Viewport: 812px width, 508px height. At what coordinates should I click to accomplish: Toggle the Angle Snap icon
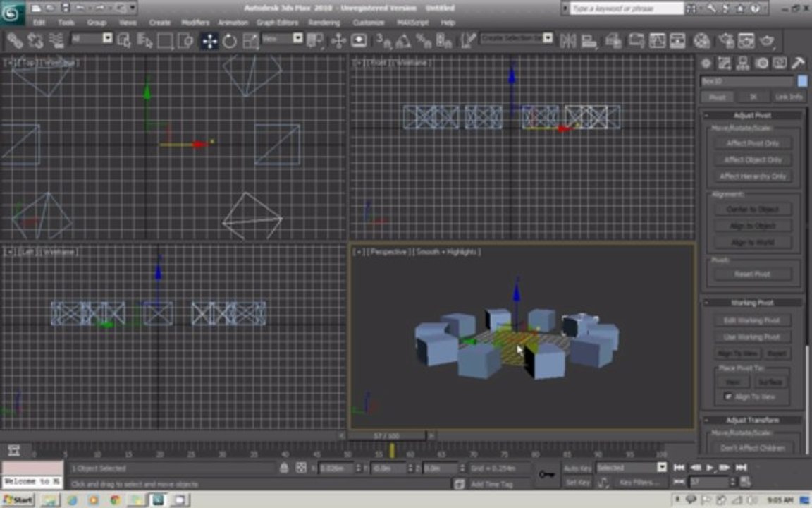coord(403,40)
